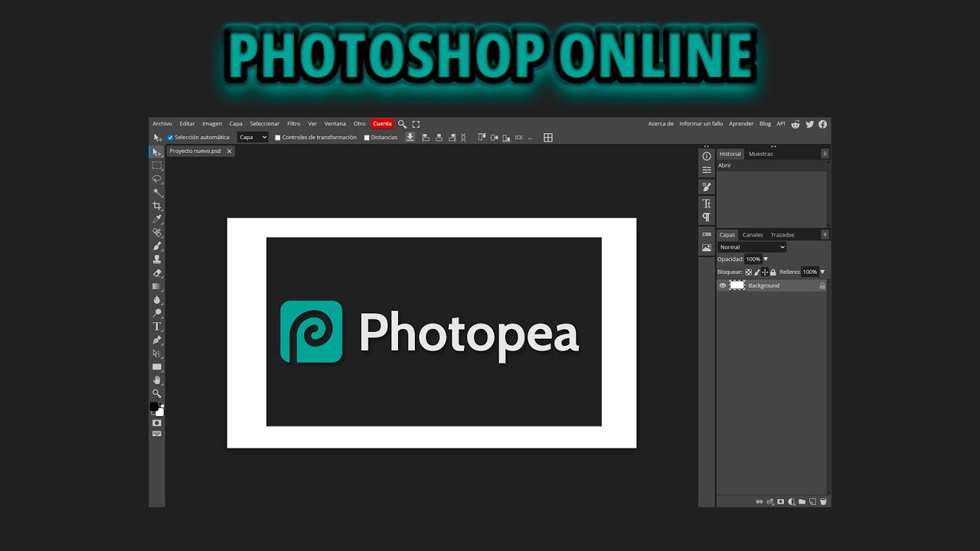This screenshot has height=551, width=980.
Task: Select the Zoom tool in the toolbox
Action: coord(157,393)
